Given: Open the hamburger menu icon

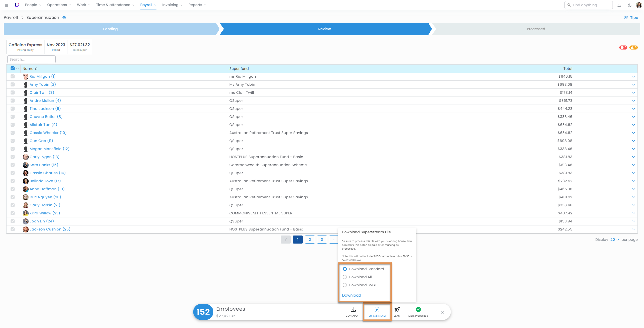Looking at the screenshot, I should [x=6, y=5].
